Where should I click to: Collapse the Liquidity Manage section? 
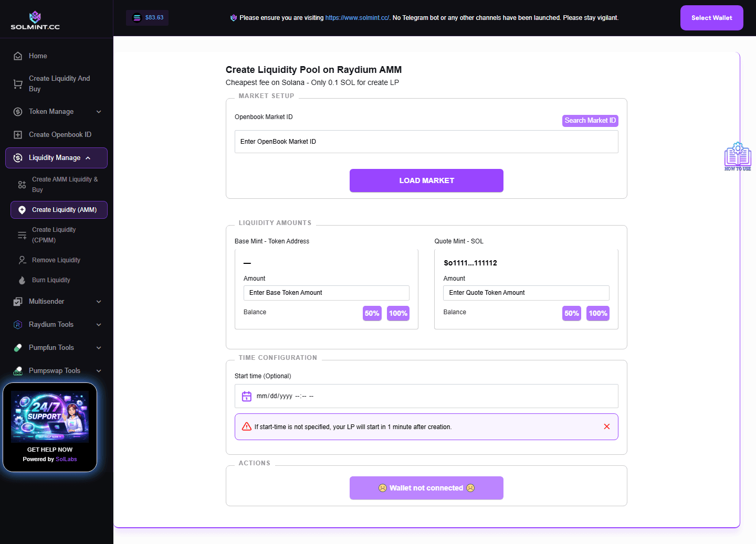pyautogui.click(x=55, y=157)
